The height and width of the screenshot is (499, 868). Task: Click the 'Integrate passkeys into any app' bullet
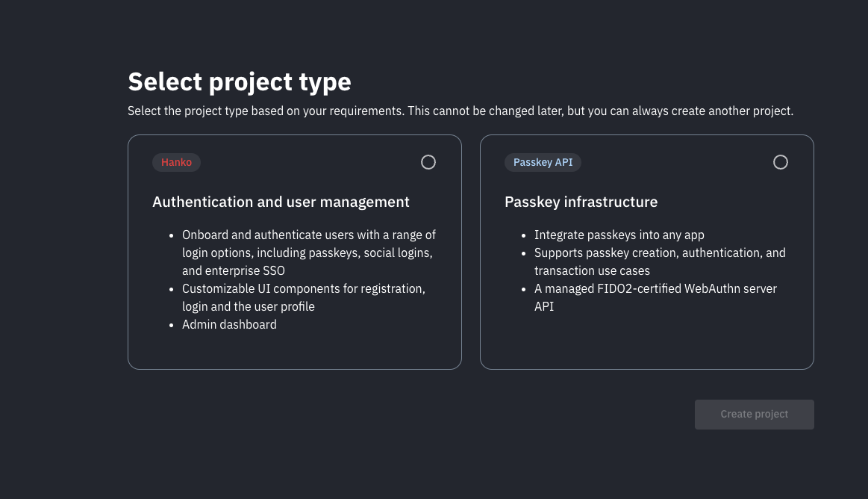pyautogui.click(x=619, y=235)
